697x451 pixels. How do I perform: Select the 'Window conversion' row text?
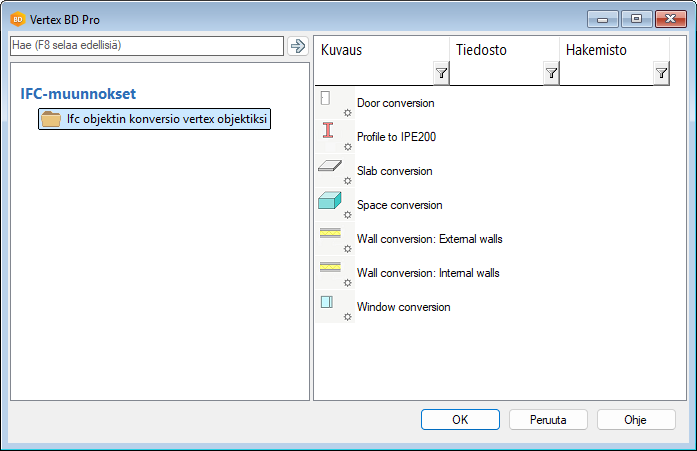pos(404,307)
